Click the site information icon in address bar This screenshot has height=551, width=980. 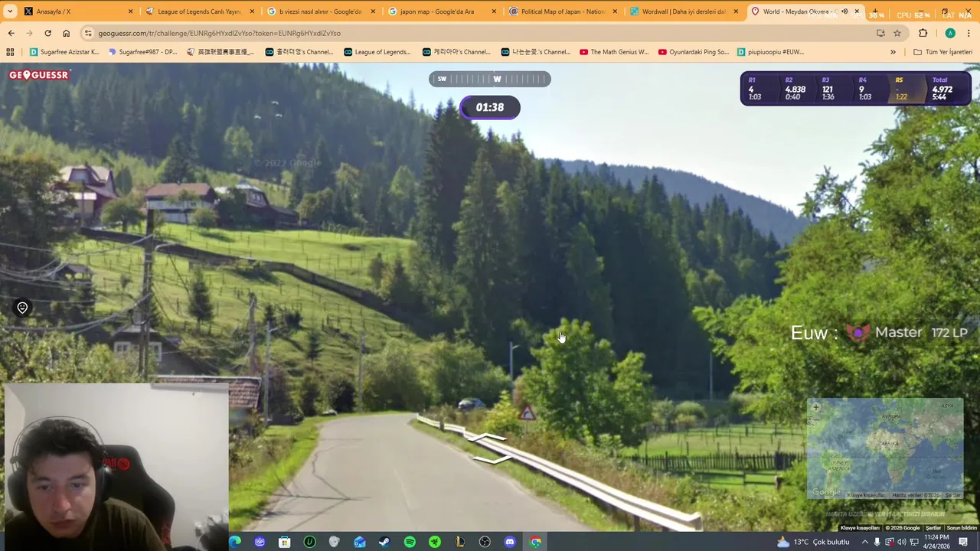point(89,33)
